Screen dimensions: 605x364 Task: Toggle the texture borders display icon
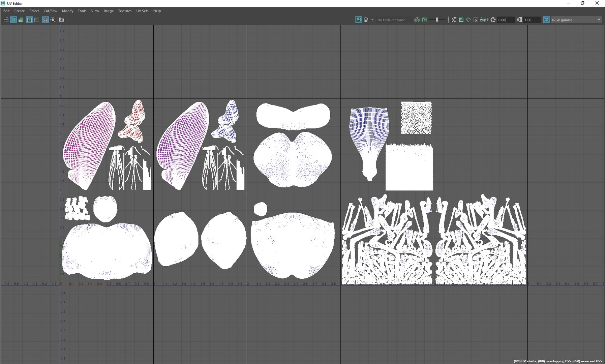pos(30,20)
